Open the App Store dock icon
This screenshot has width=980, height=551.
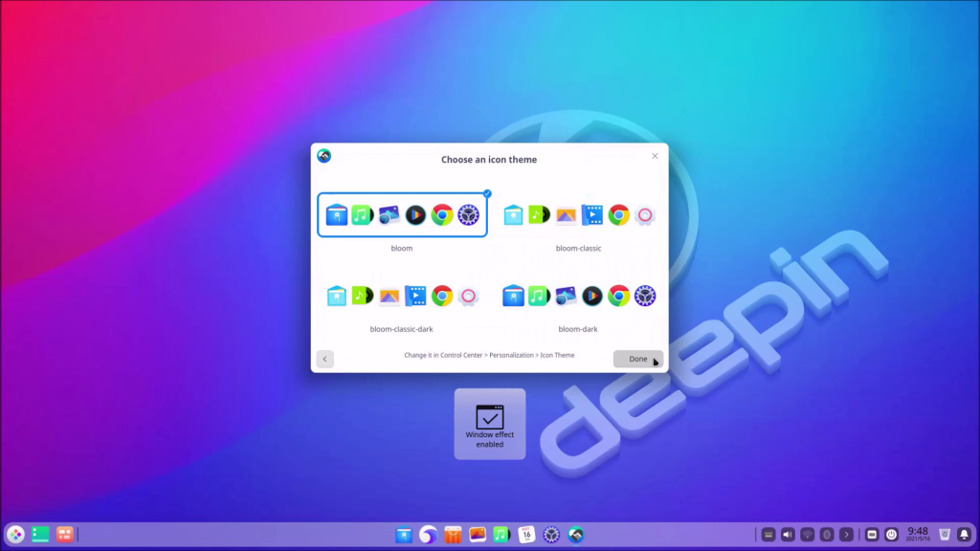click(x=454, y=535)
